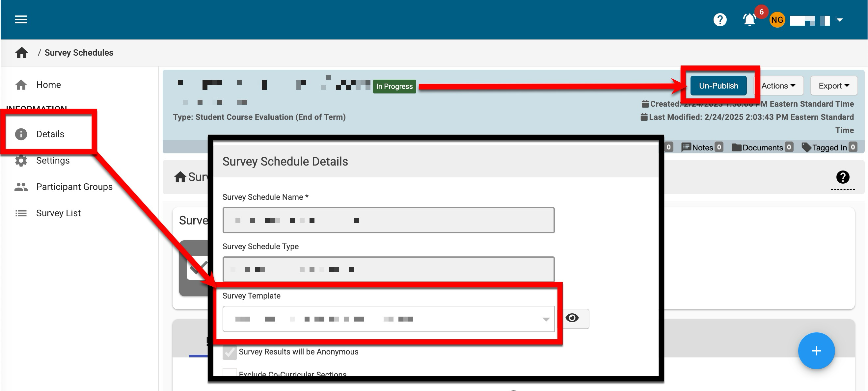This screenshot has width=868, height=391.
Task: Toggle Exclude Co-Curricular Sections checkbox
Action: point(230,373)
